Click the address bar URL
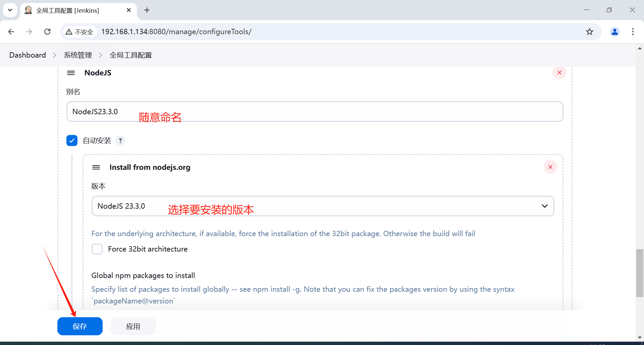 176,31
